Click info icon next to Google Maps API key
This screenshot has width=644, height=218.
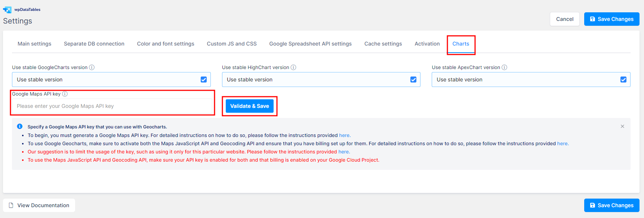tap(65, 94)
